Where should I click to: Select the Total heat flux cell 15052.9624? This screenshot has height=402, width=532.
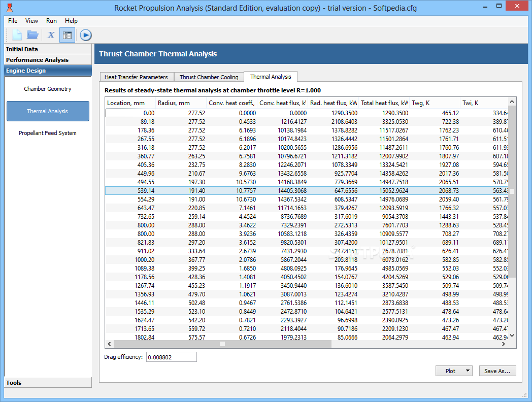pos(384,191)
